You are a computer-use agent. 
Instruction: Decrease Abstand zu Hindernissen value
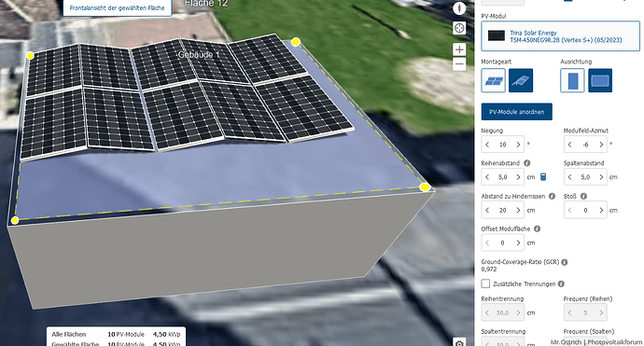pos(487,210)
